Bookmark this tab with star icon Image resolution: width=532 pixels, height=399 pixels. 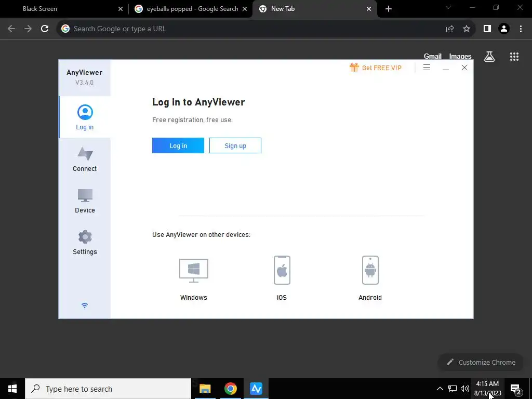pyautogui.click(x=467, y=29)
